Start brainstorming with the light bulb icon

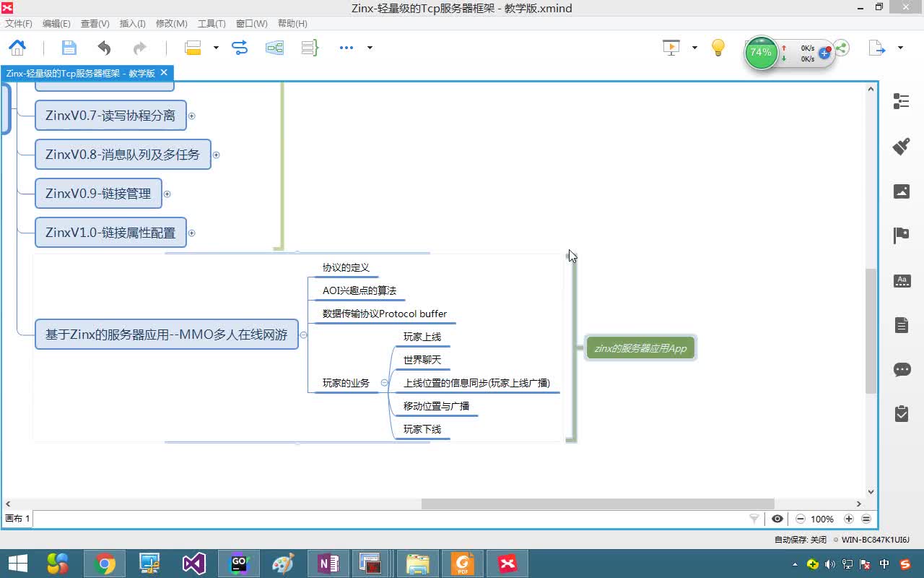(x=718, y=48)
